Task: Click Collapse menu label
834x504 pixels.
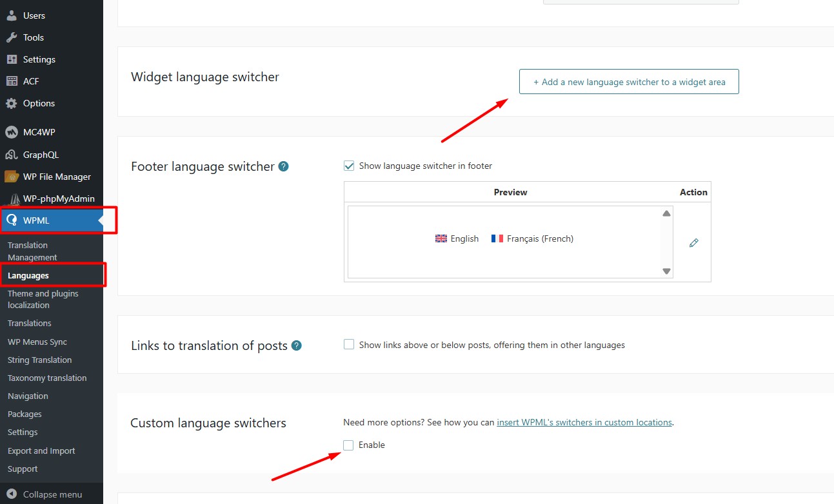Action: (x=53, y=494)
